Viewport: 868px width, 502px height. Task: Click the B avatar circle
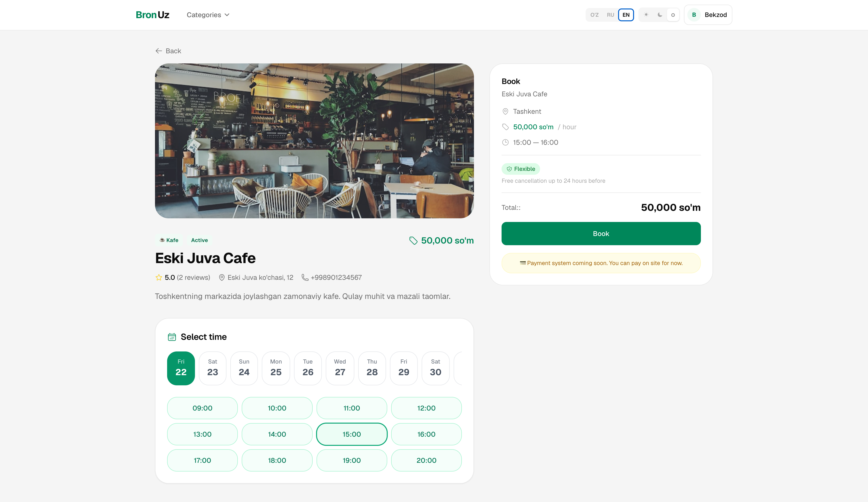click(694, 15)
